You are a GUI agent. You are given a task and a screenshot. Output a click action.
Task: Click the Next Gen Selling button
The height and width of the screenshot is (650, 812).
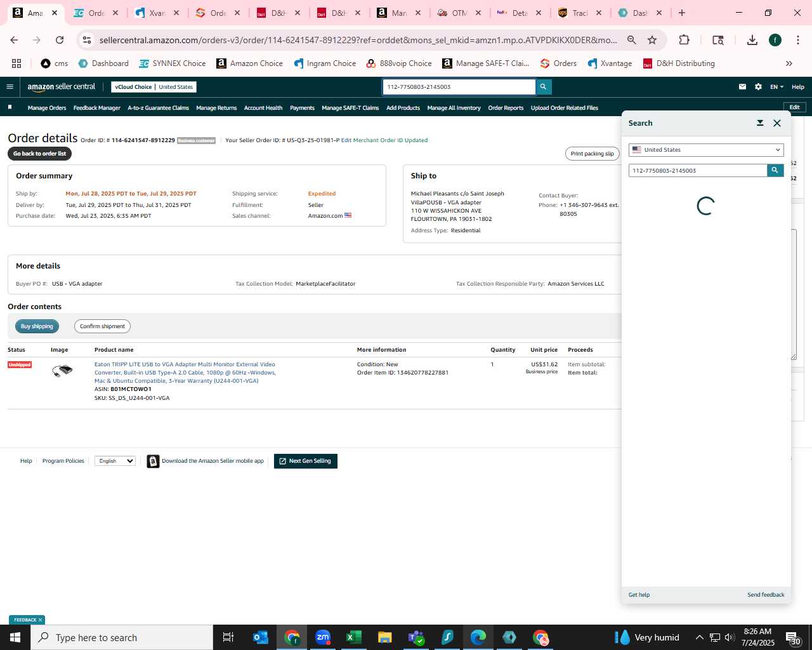pyautogui.click(x=306, y=461)
